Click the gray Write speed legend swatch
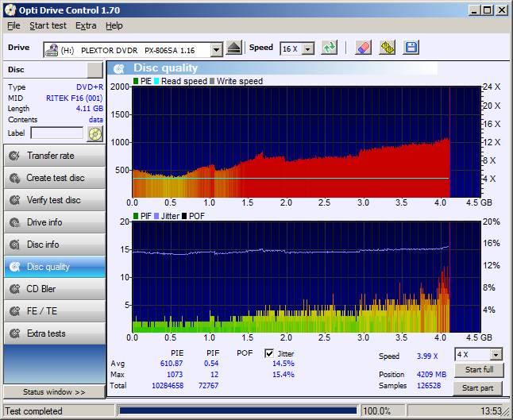The image size is (513, 420). tap(212, 82)
